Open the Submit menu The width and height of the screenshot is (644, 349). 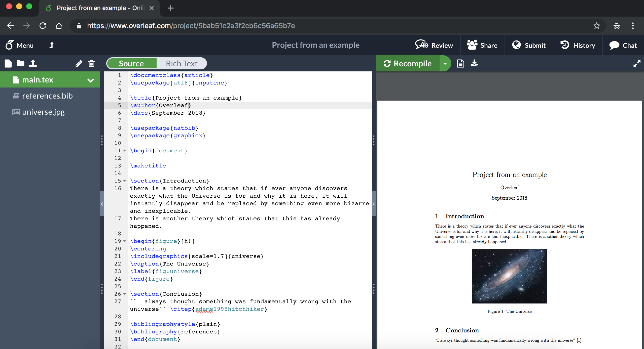[529, 45]
